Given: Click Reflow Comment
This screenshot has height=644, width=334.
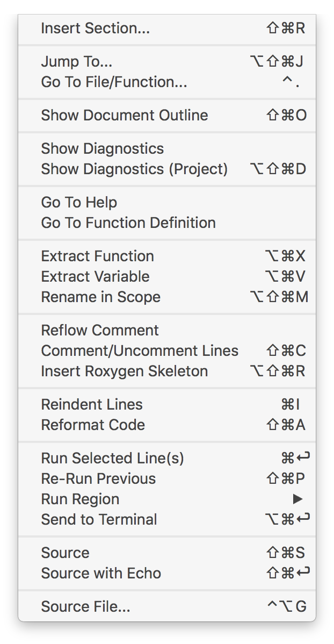Looking at the screenshot, I should 167,331.
